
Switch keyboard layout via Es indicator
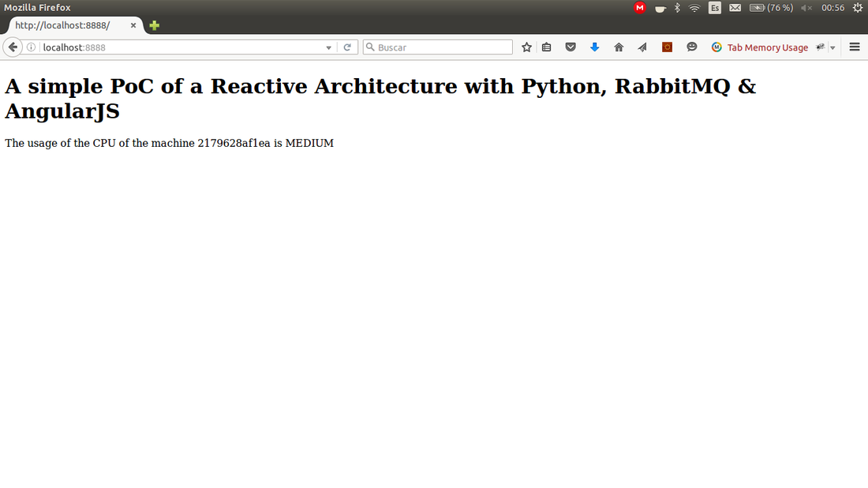(x=715, y=8)
